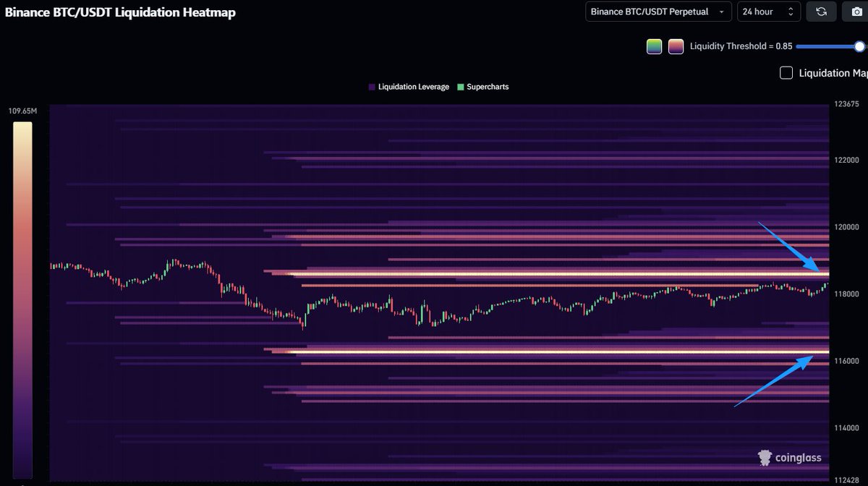Select the pink-purple color scheme swatch
Screen dimensions: 868x486
click(676, 46)
